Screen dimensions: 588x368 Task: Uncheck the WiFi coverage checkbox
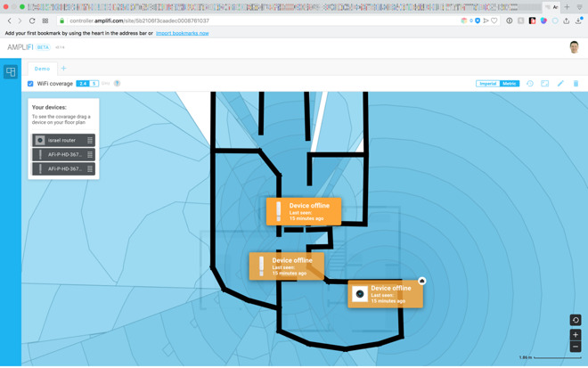[x=30, y=84]
